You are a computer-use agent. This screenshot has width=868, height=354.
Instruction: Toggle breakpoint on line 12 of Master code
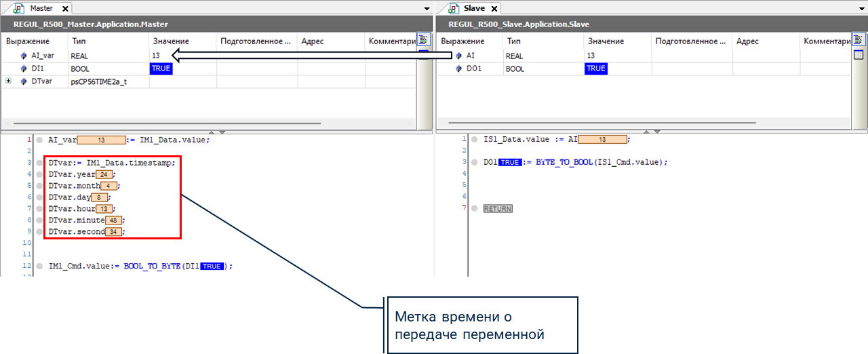tap(39, 267)
